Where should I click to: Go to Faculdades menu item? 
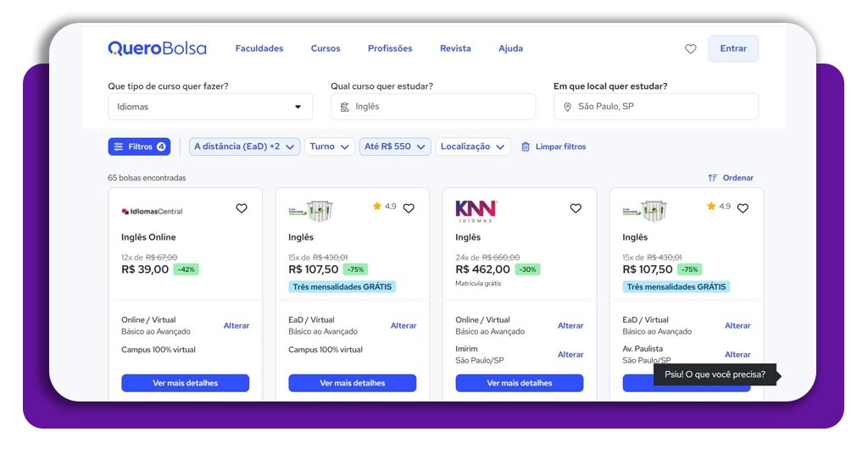pos(259,48)
